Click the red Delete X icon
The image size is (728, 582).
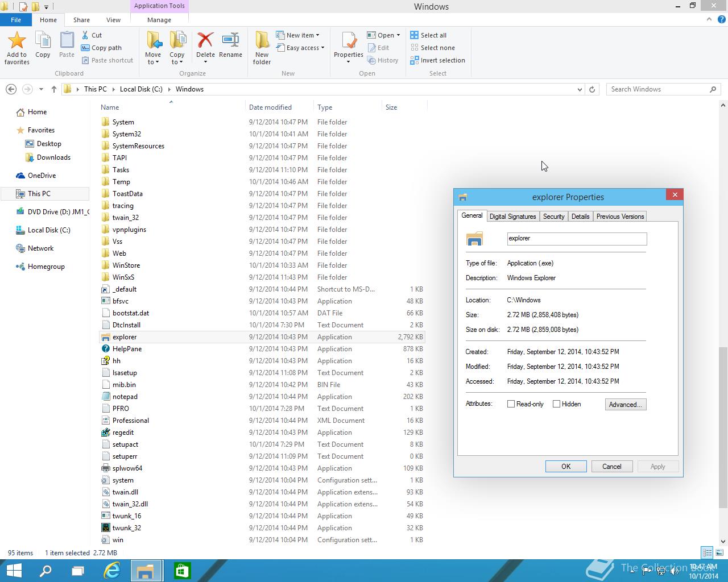pos(205,40)
